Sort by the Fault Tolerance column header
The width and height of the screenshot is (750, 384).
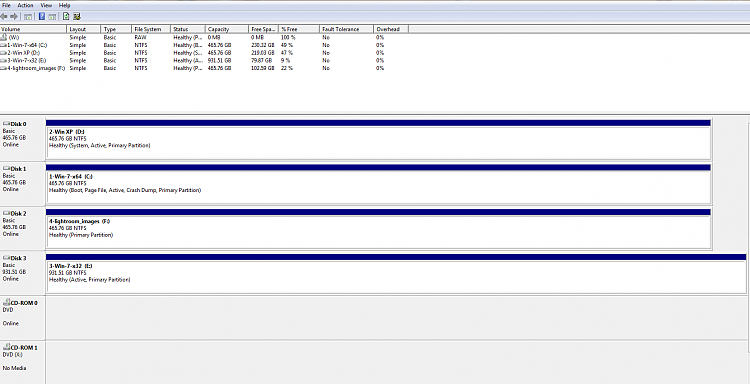tap(346, 29)
